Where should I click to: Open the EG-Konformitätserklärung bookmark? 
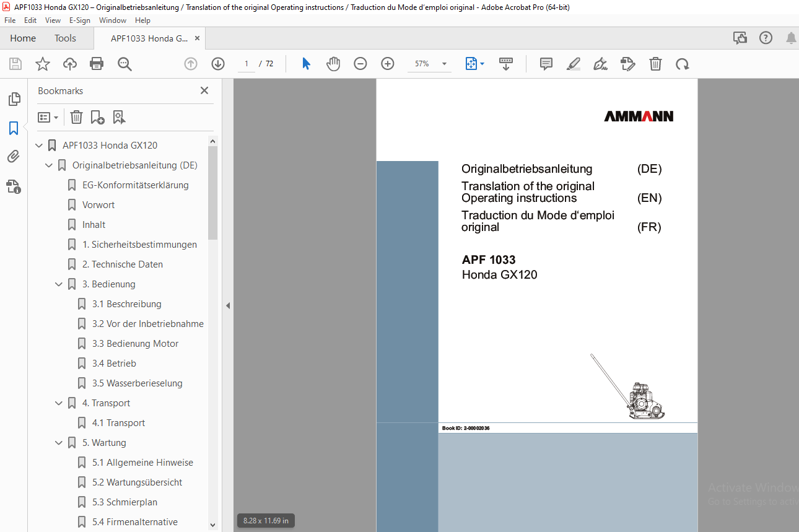(x=135, y=185)
